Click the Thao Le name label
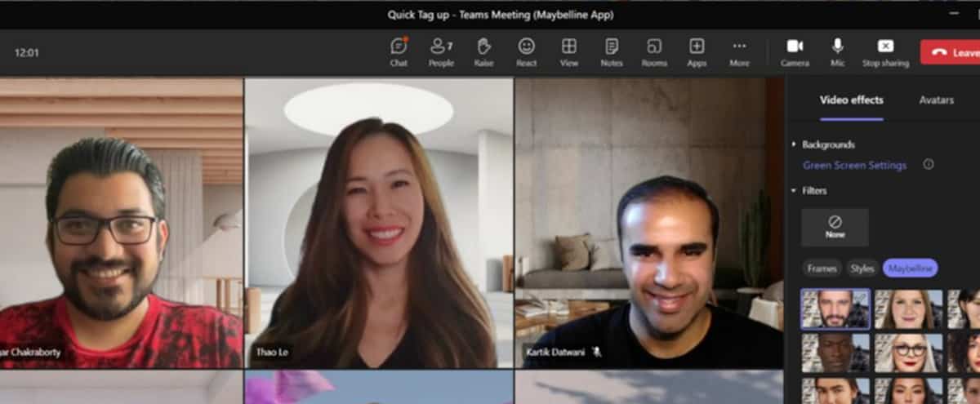980x404 pixels. tap(270, 352)
